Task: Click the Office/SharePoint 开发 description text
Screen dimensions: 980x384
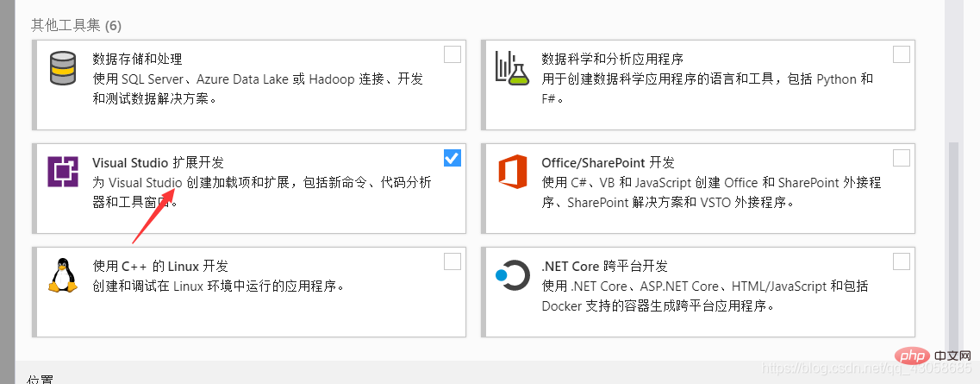Action: point(710,192)
